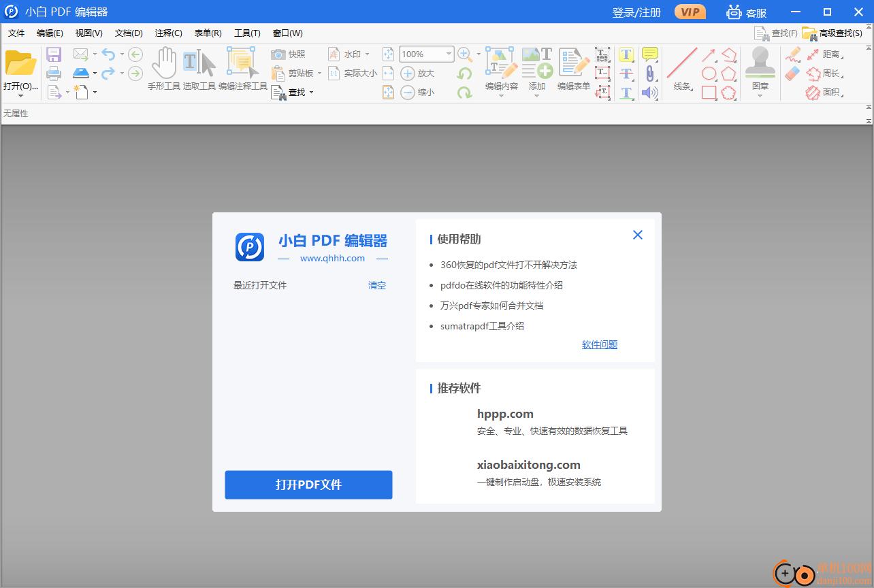This screenshot has height=588, width=874.
Task: Click the blue Scan icon
Action: [x=81, y=73]
